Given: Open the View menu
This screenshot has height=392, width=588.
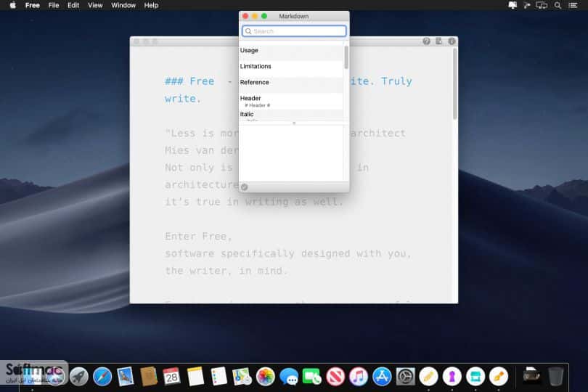Looking at the screenshot, I should pos(95,5).
